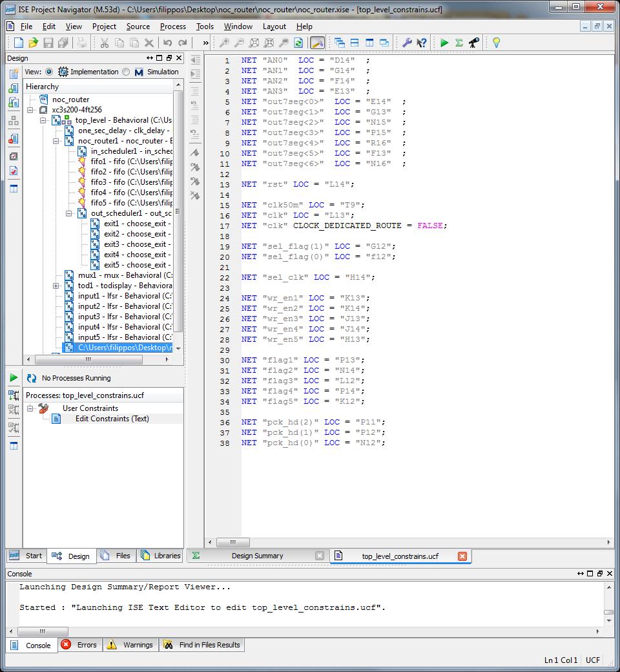The image size is (620, 672).
Task: Open the Process menu
Action: 173,26
